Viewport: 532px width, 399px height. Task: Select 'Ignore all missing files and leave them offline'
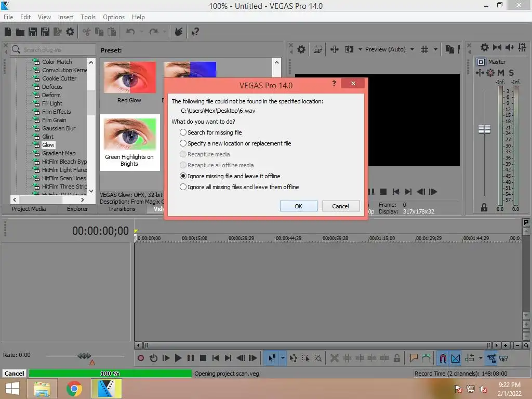coord(239,187)
